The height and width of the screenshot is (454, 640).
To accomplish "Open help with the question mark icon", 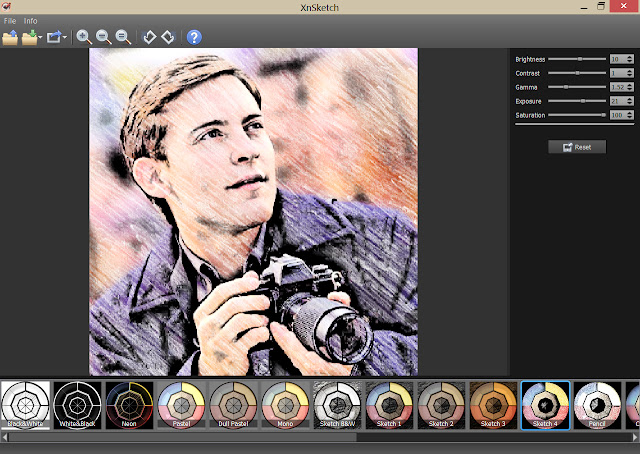I will point(194,37).
